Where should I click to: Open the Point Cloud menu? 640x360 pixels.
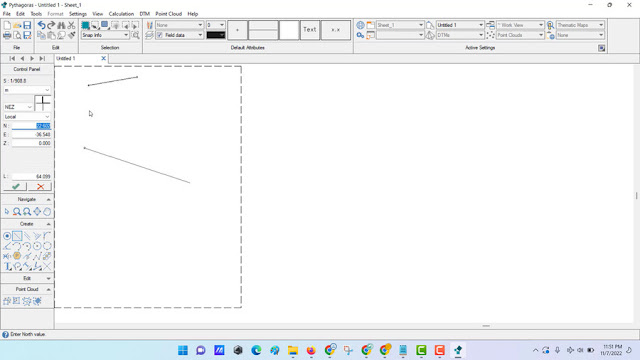[x=169, y=14]
